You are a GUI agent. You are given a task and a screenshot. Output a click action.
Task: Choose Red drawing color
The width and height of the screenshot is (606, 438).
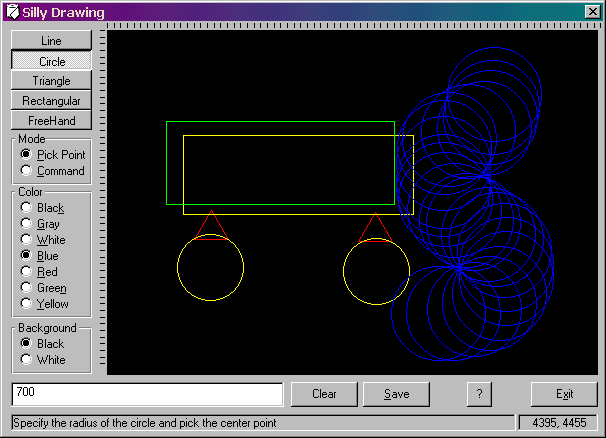26,272
